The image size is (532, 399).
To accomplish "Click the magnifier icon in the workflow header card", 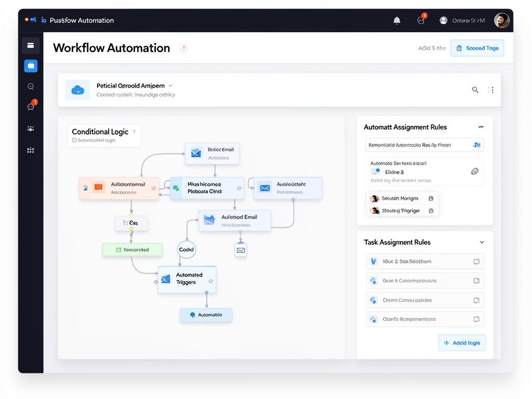I will (x=475, y=90).
